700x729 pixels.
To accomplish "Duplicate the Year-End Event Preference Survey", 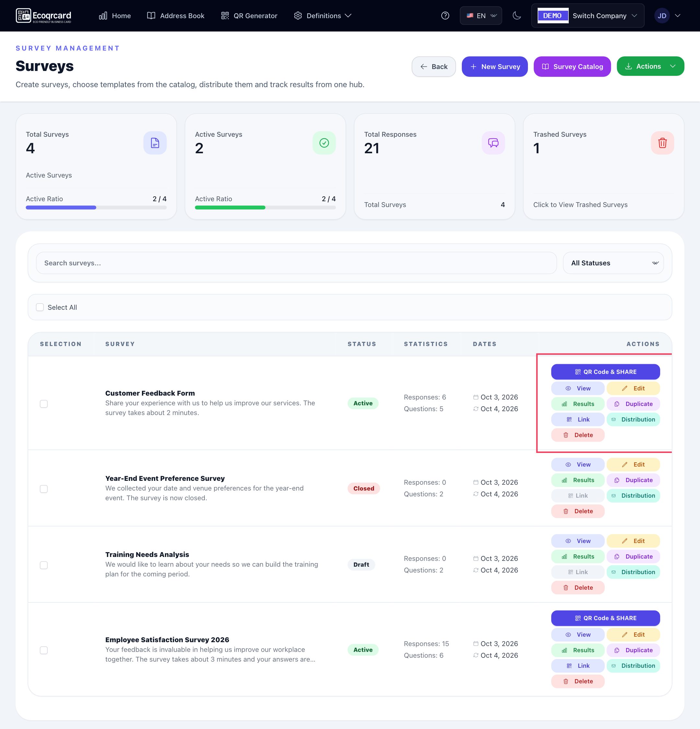I will point(633,480).
